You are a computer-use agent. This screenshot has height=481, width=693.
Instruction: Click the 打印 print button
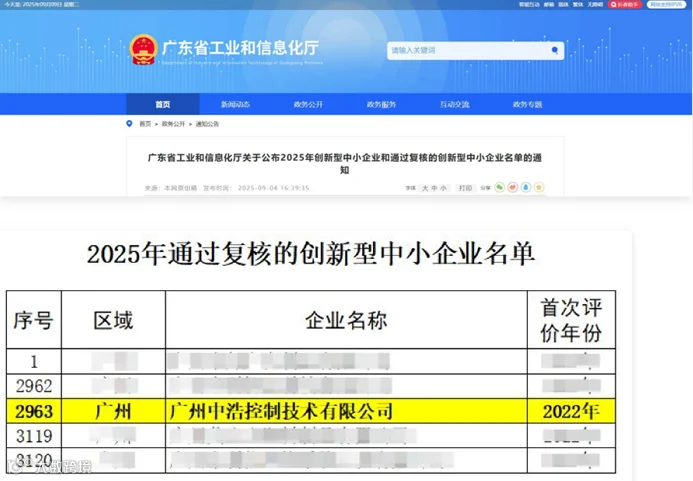coord(465,188)
